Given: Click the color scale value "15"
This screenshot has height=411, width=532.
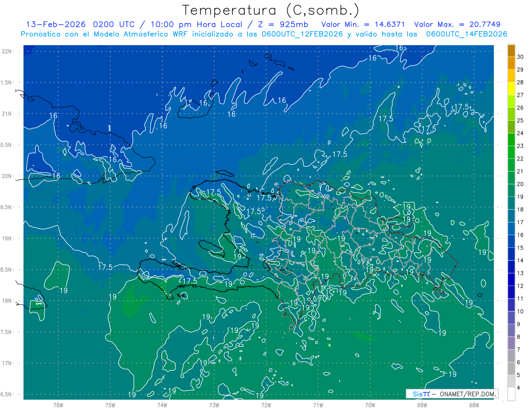Looking at the screenshot, I should click(x=520, y=247).
